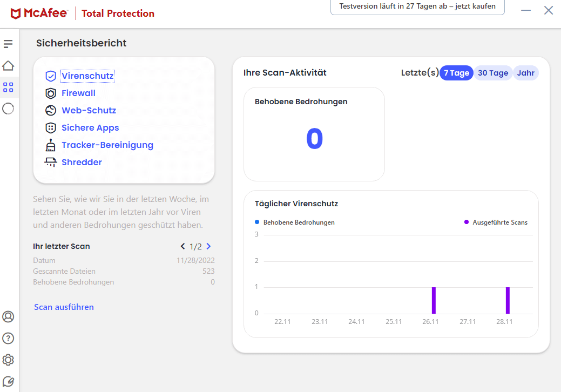This screenshot has height=392, width=561.
Task: Click the Total Protection product title
Action: pyautogui.click(x=118, y=13)
